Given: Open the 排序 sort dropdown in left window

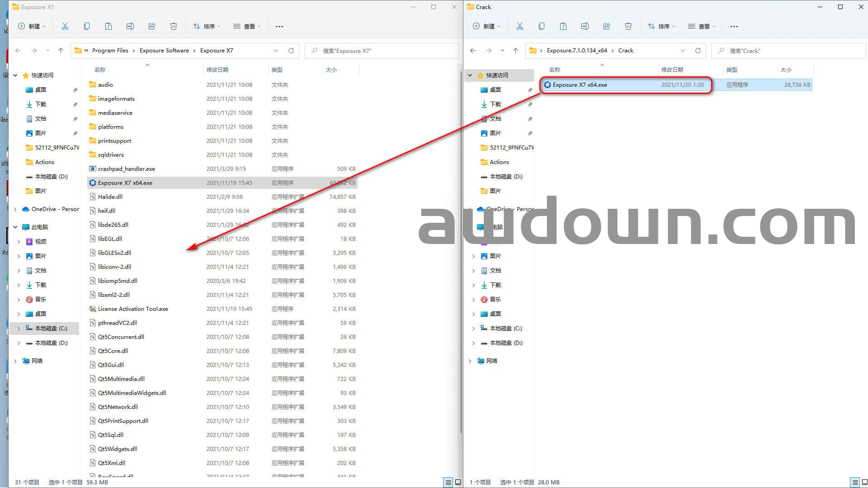Looking at the screenshot, I should (207, 26).
